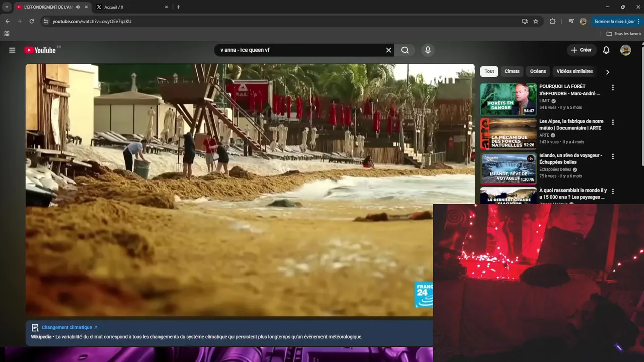Open Les Alpes, la fabrique de notre météo title

pos(572,125)
